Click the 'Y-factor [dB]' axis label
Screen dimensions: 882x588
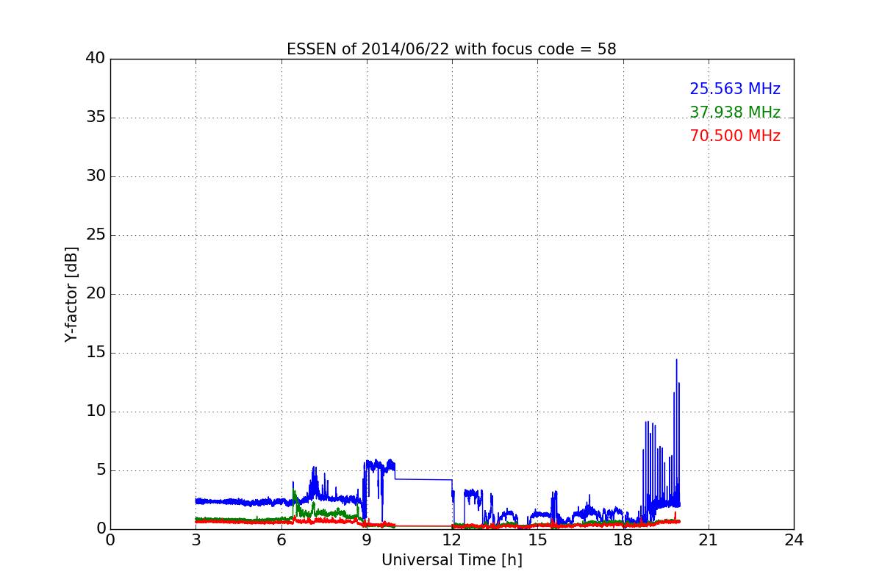71,294
